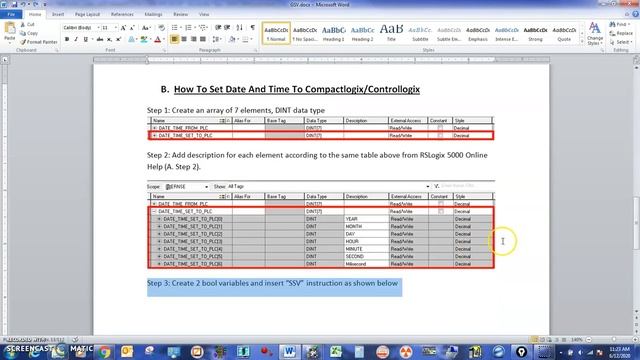Save the document from Quick Access toolbar
Screen dimensions: 640x360
14,4
